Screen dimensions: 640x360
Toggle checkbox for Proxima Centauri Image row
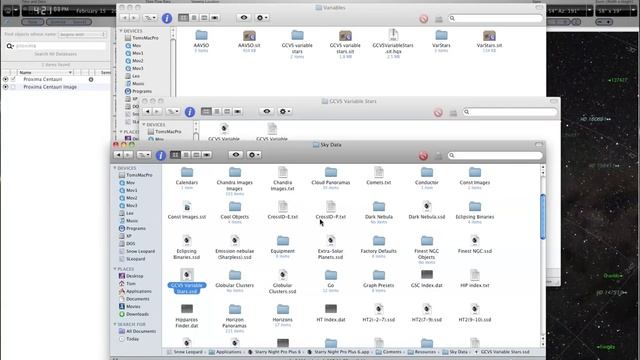pos(13,87)
